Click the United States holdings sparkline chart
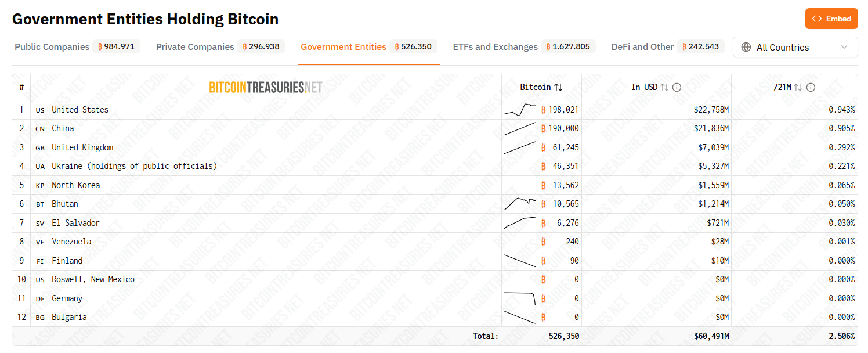Image resolution: width=868 pixels, height=353 pixels. pos(520,110)
